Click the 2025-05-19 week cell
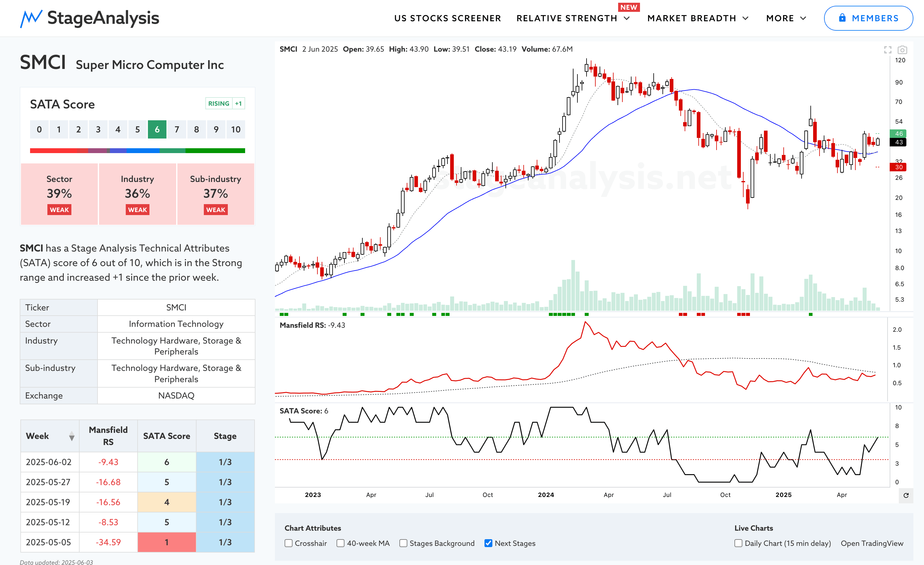The image size is (924, 565). (x=50, y=502)
